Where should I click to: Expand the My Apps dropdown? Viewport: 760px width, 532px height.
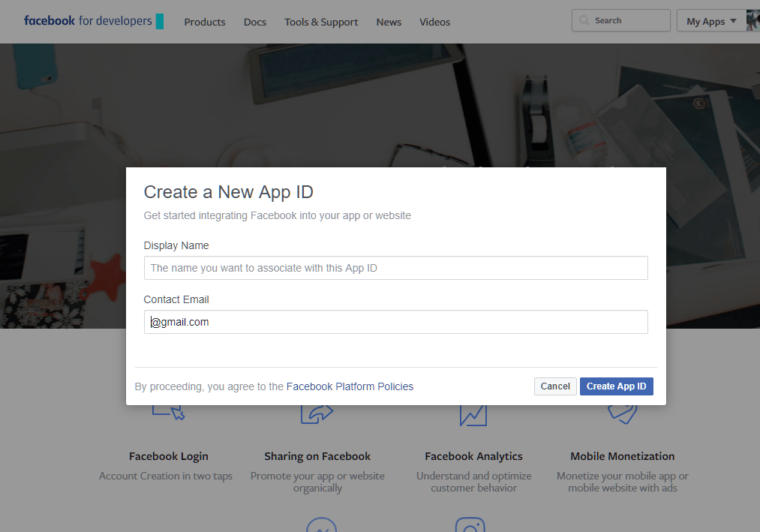(x=711, y=21)
